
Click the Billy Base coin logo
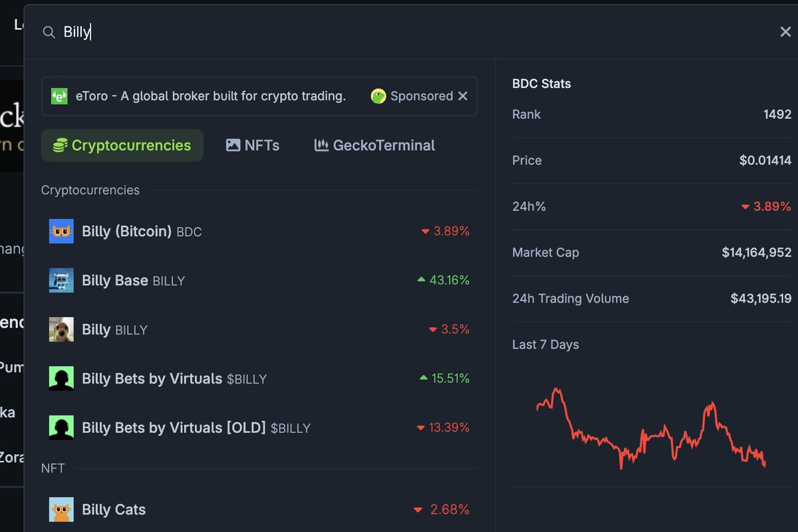(61, 281)
